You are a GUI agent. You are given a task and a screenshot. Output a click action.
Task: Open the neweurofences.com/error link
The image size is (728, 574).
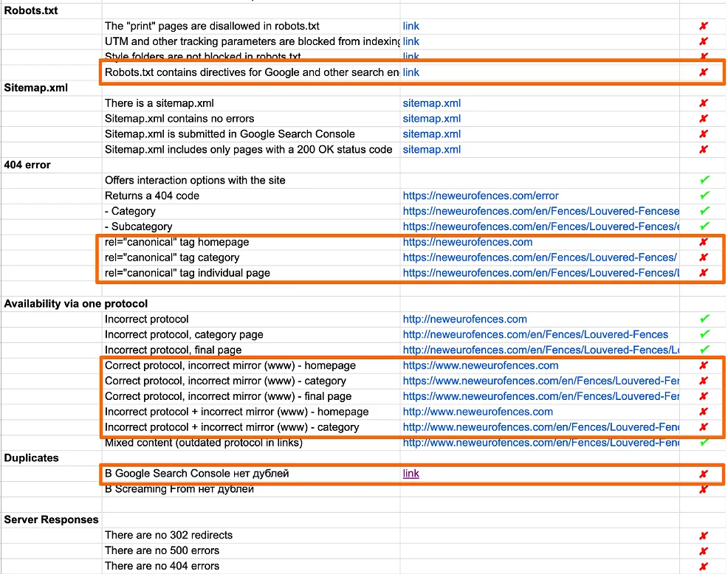pos(480,196)
